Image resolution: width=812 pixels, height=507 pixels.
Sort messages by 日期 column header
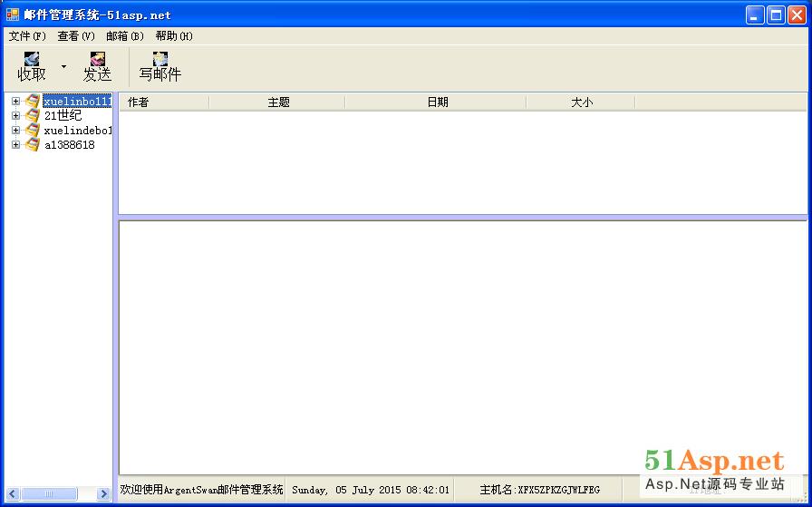click(437, 102)
